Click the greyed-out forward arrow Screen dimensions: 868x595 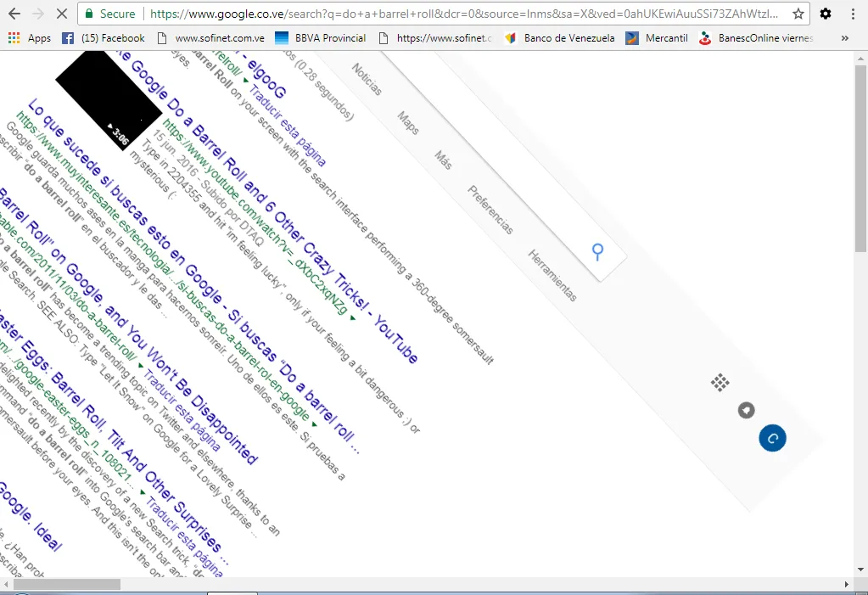[37, 14]
